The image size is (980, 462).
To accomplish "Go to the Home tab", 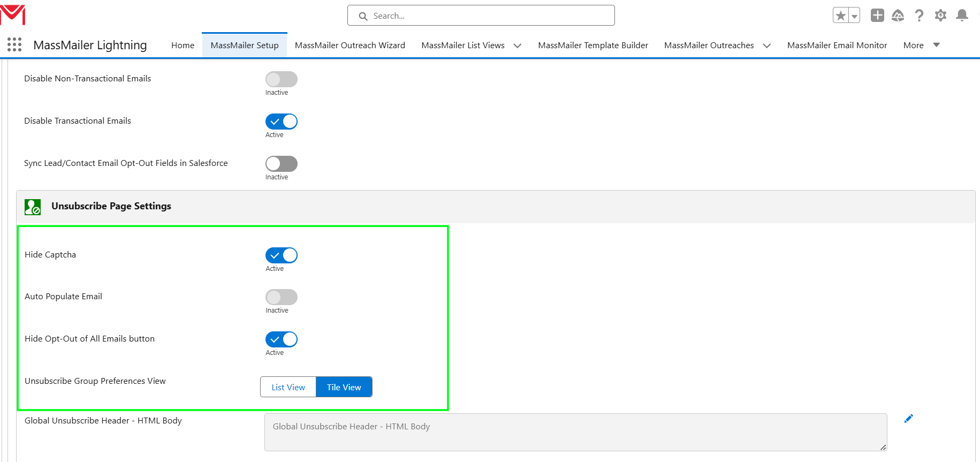I will [183, 45].
